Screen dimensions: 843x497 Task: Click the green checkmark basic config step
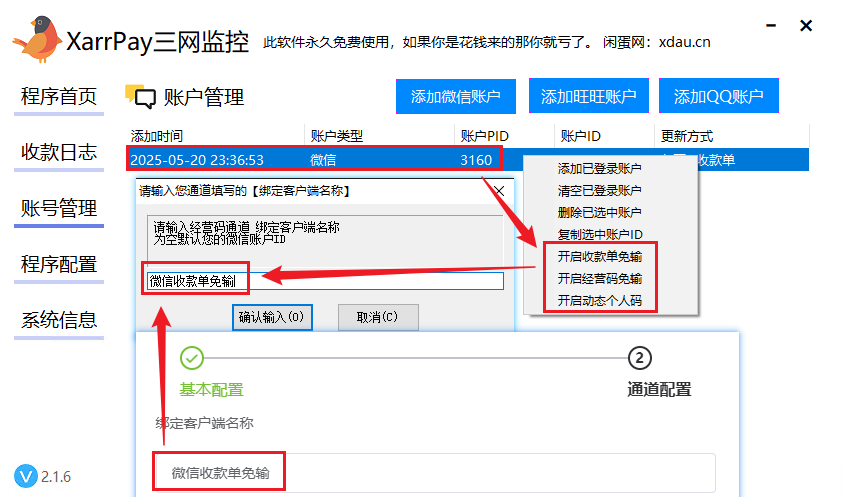pyautogui.click(x=192, y=358)
